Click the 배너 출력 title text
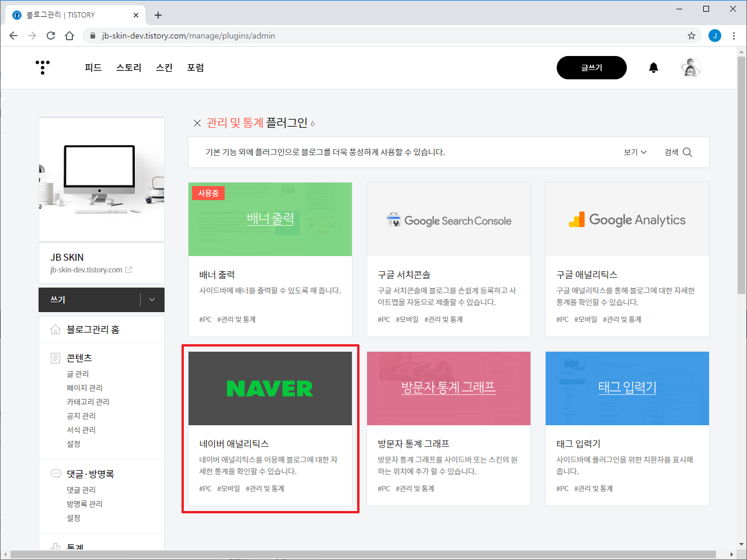 [x=217, y=275]
